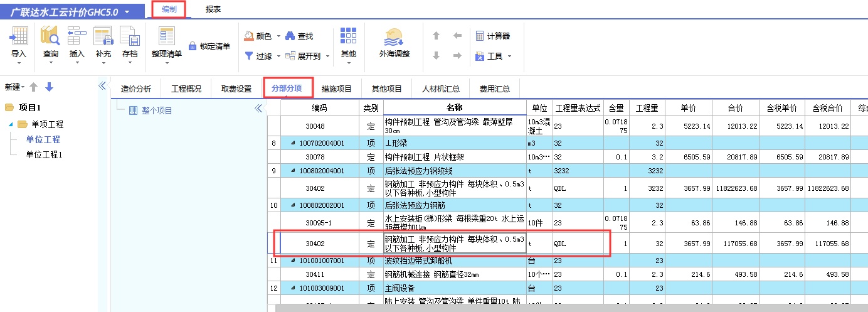This screenshot has width=868, height=312.
Task: Click the 整个项目 link
Action: coord(157,111)
